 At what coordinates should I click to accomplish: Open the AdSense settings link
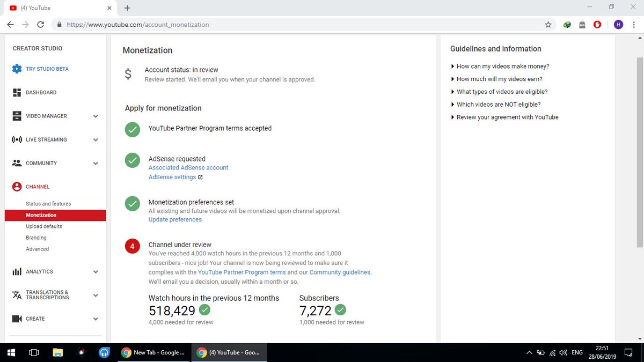click(172, 177)
